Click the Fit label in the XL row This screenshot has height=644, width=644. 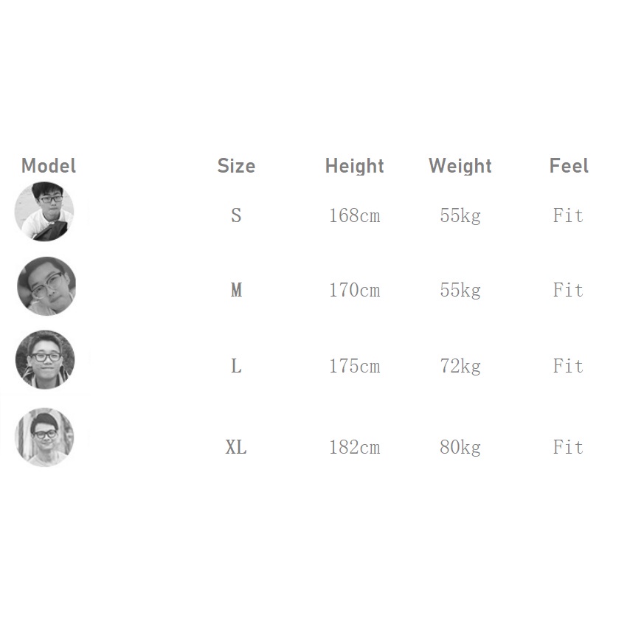point(568,447)
